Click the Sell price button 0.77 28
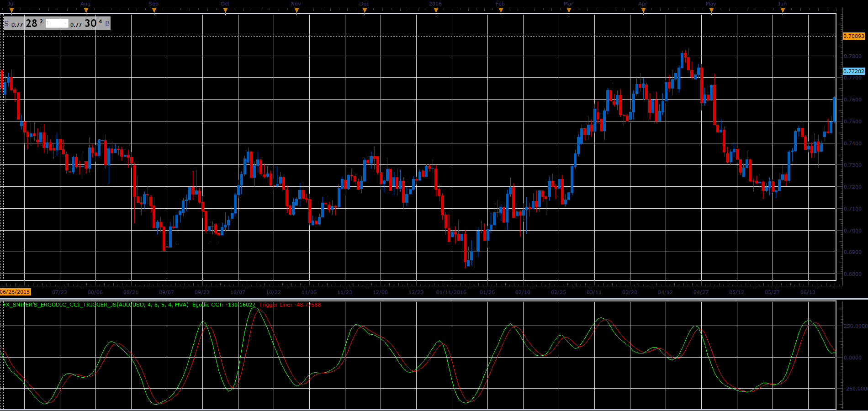 pos(24,23)
